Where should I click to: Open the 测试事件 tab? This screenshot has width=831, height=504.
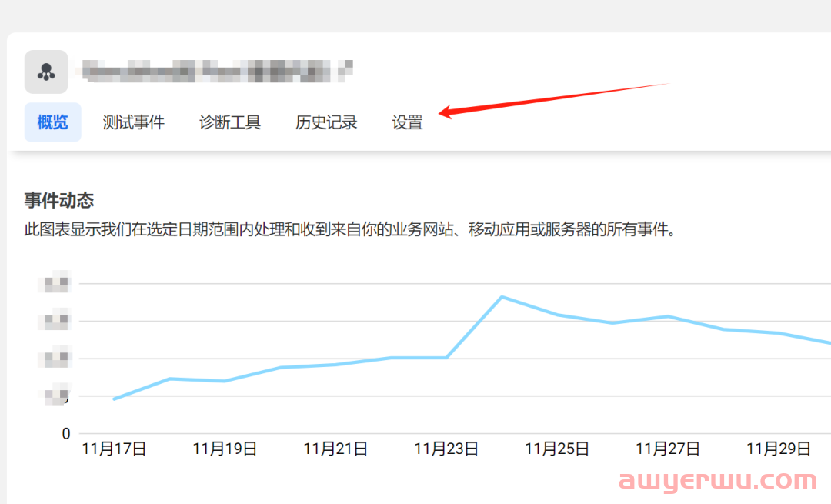point(134,122)
